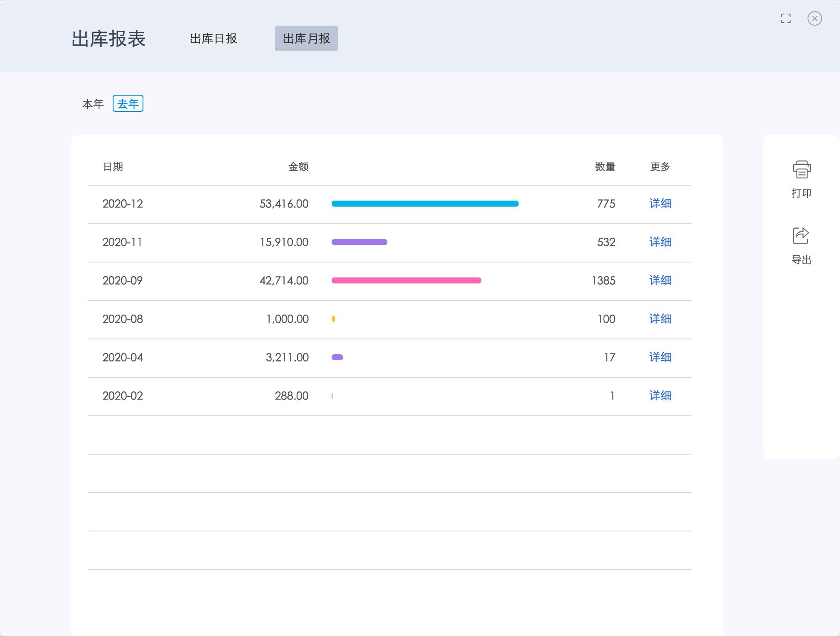Open 详细 for 2020-02
840x636 pixels.
[660, 396]
